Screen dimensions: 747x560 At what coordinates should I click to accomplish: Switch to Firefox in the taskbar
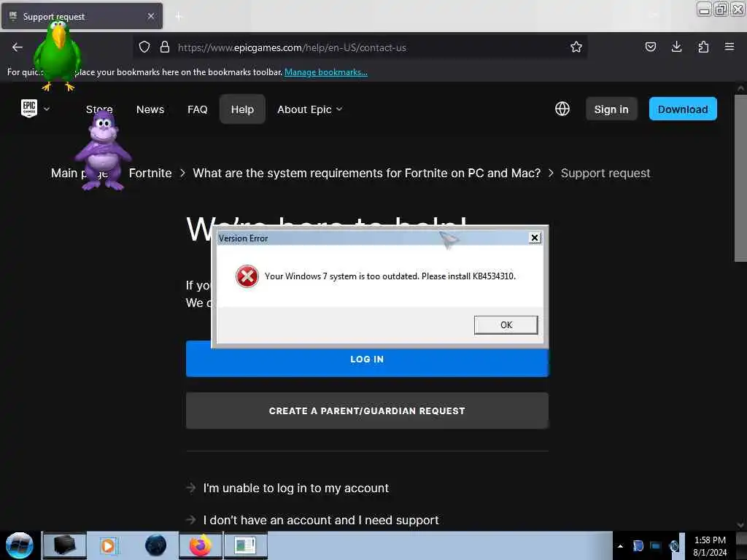click(x=201, y=545)
